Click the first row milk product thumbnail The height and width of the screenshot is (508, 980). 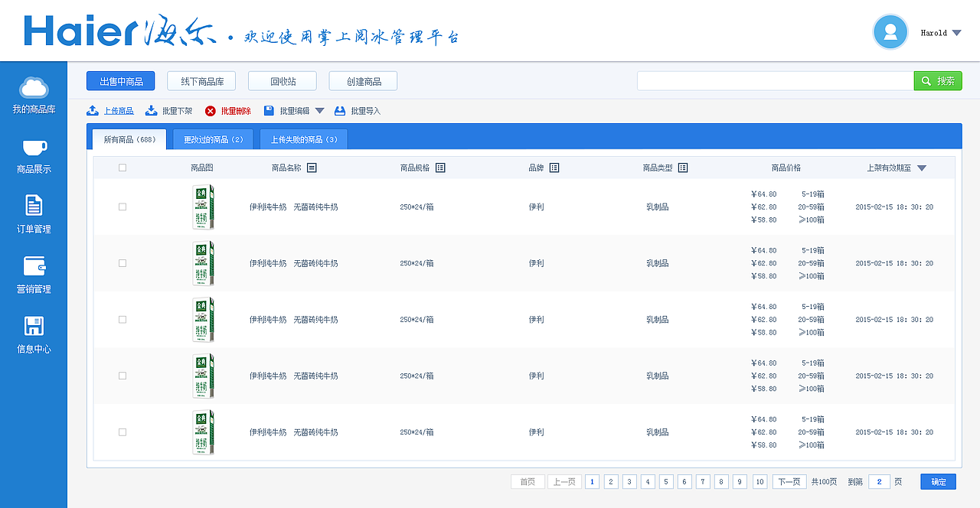(203, 207)
